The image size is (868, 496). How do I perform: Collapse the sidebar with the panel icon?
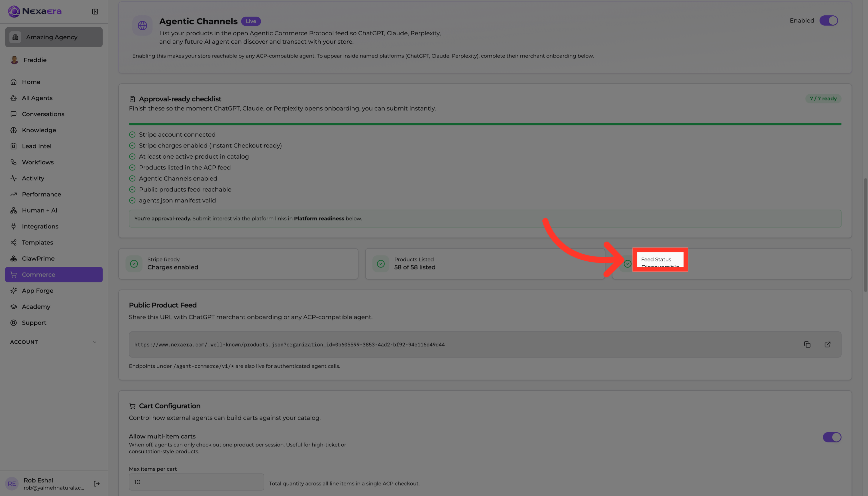click(95, 12)
